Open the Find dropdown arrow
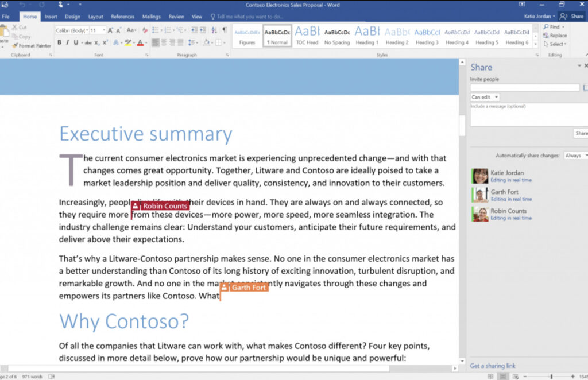The width and height of the screenshot is (588, 380). tap(563, 27)
